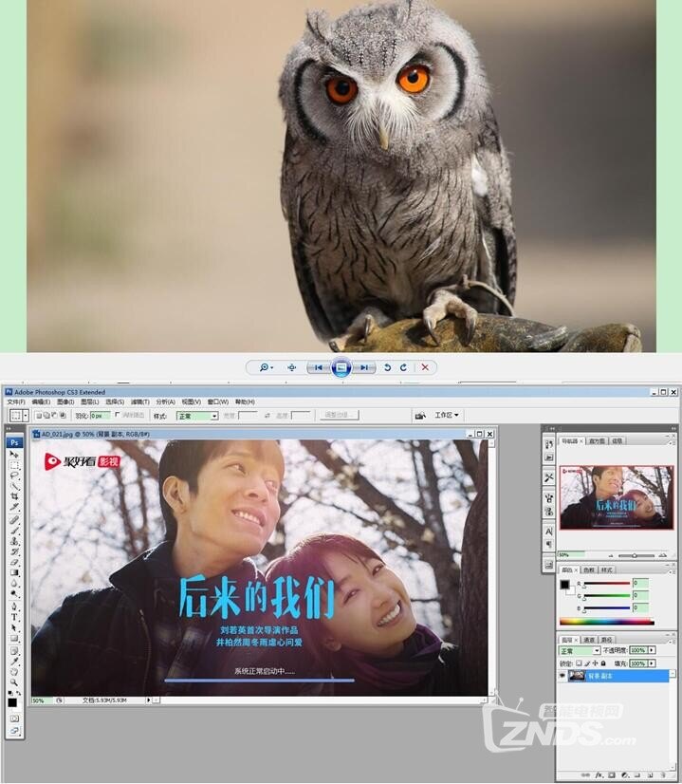Open the 样式 style dropdown

pos(197,416)
